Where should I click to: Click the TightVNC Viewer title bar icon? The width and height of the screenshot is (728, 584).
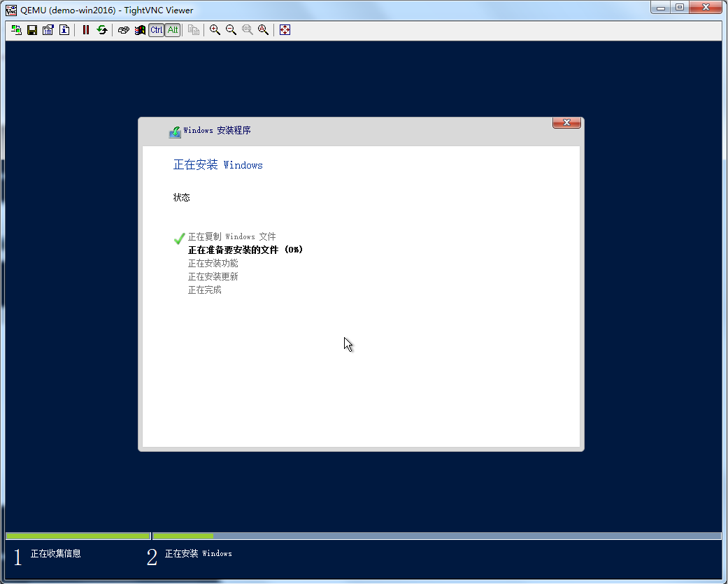click(x=11, y=10)
